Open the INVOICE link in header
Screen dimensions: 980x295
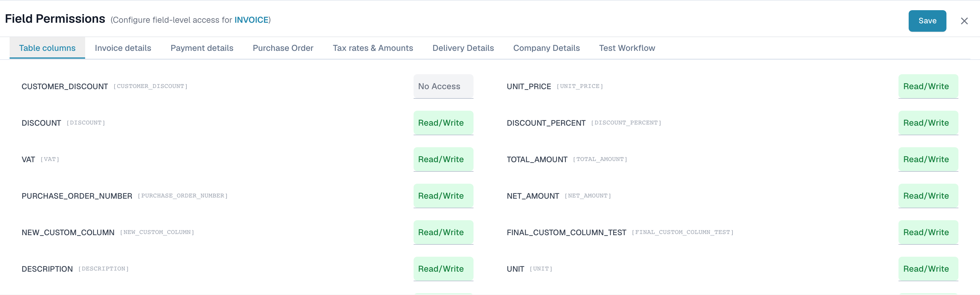pos(251,20)
